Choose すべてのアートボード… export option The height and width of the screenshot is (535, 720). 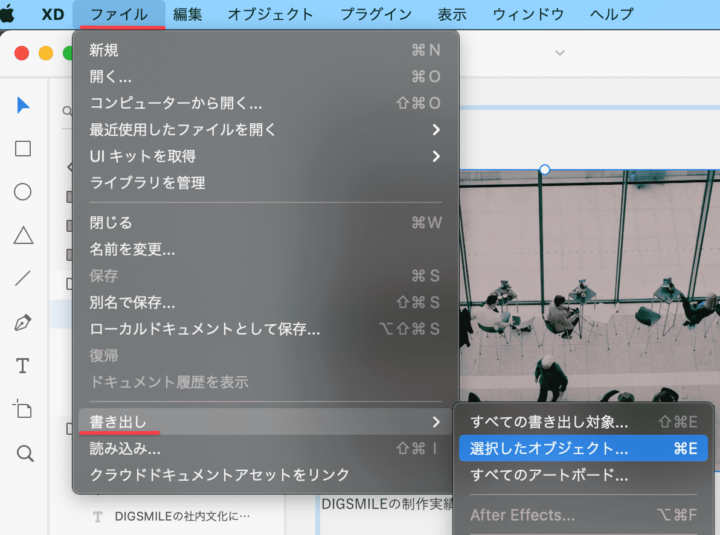tap(583, 475)
